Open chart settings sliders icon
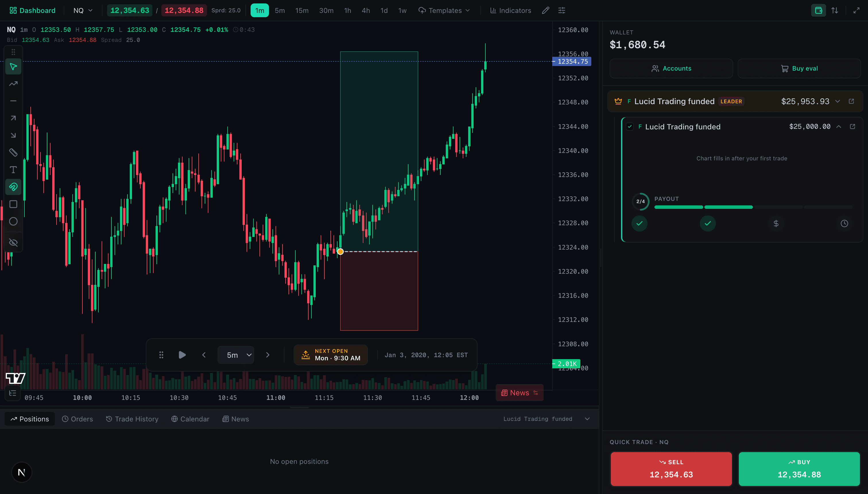868x494 pixels. pyautogui.click(x=562, y=11)
